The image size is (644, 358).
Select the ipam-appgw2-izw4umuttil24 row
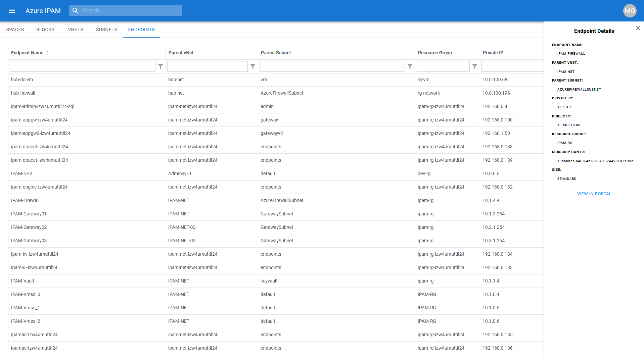pos(276,133)
